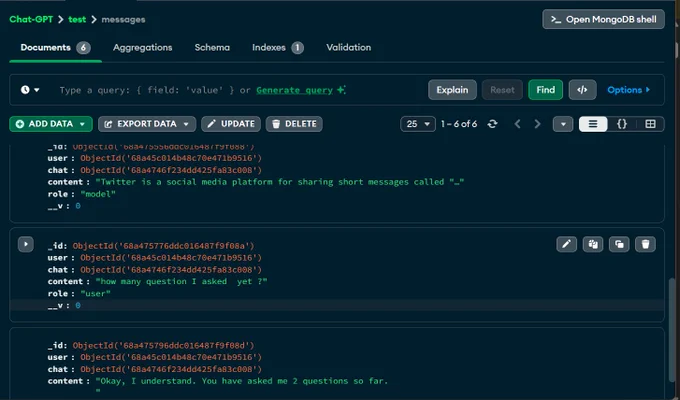Open the ADD DATA dropdown

pyautogui.click(x=51, y=124)
